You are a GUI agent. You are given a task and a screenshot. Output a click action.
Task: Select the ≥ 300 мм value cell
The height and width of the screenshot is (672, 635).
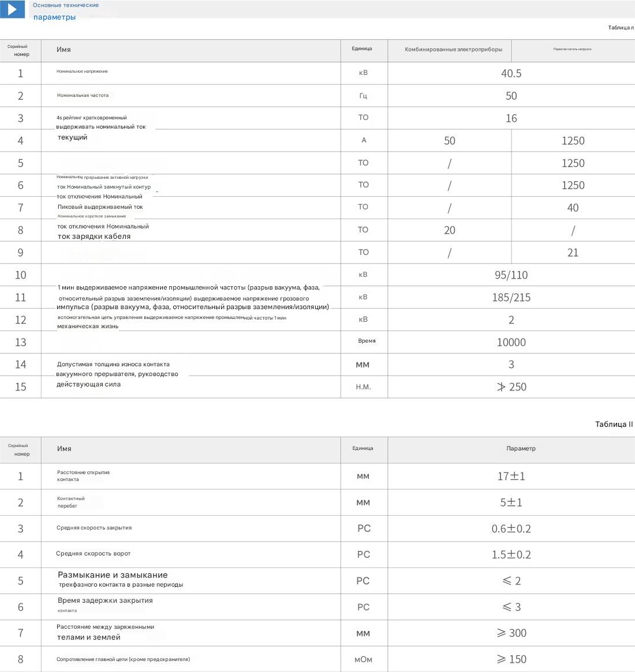tap(511, 633)
